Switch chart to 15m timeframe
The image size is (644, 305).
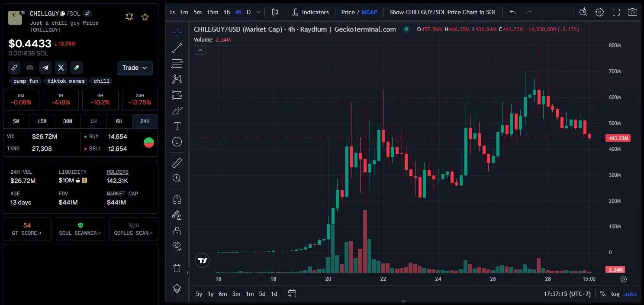pyautogui.click(x=213, y=12)
